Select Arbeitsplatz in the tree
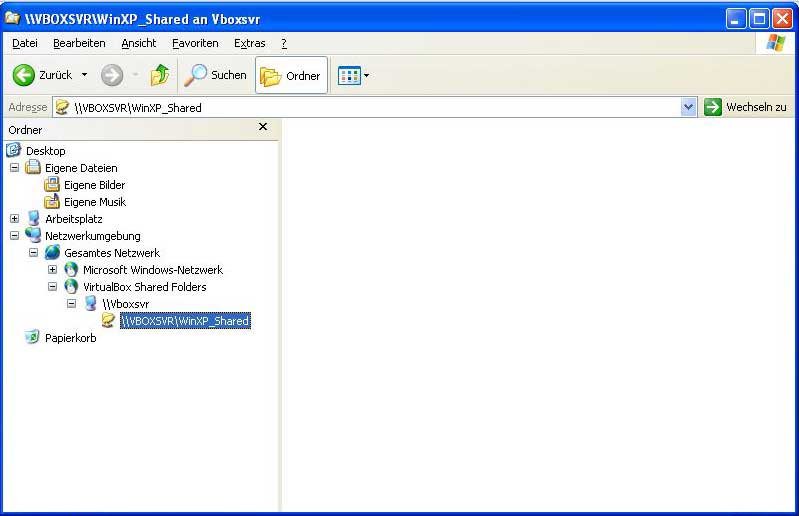This screenshot has height=516, width=799. pos(74,219)
